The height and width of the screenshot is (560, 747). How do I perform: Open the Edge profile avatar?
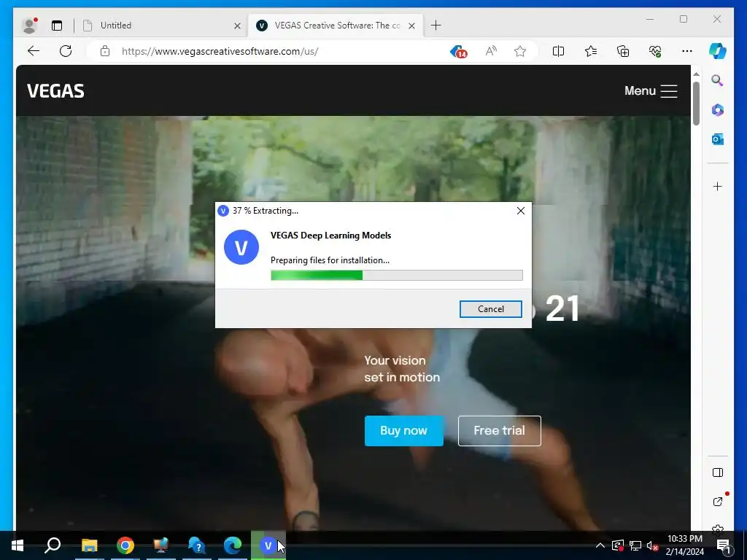pos(29,26)
